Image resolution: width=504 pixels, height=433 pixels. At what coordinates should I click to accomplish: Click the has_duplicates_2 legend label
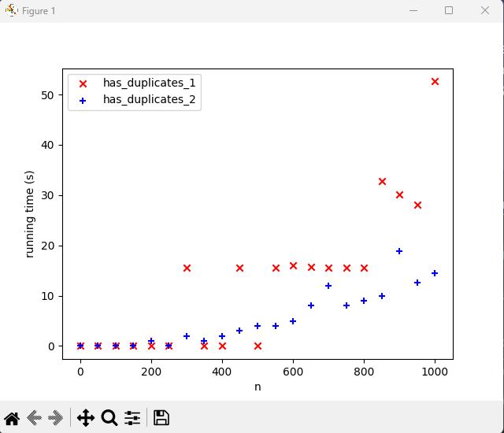click(150, 99)
